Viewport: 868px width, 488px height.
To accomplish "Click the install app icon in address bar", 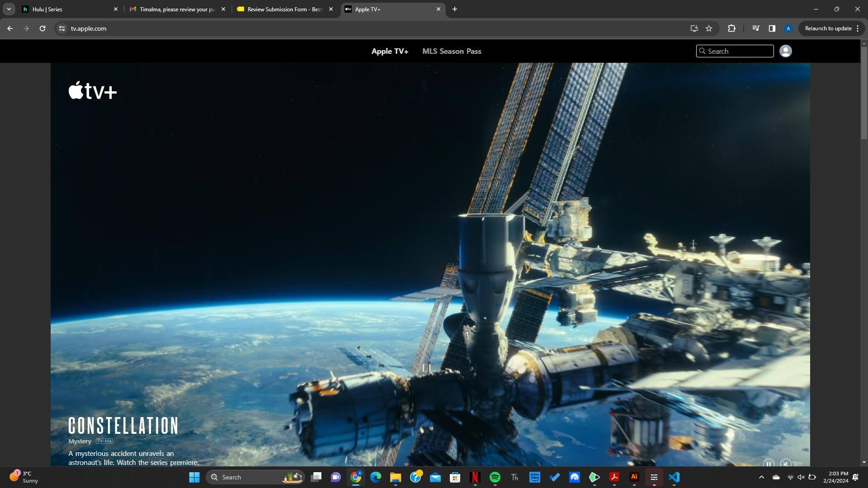I will 694,28.
